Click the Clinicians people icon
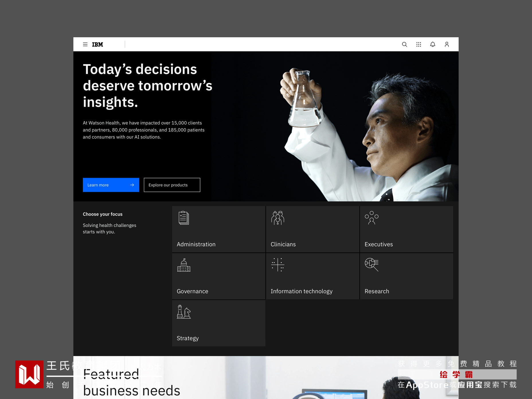The image size is (532, 399). pyautogui.click(x=278, y=218)
